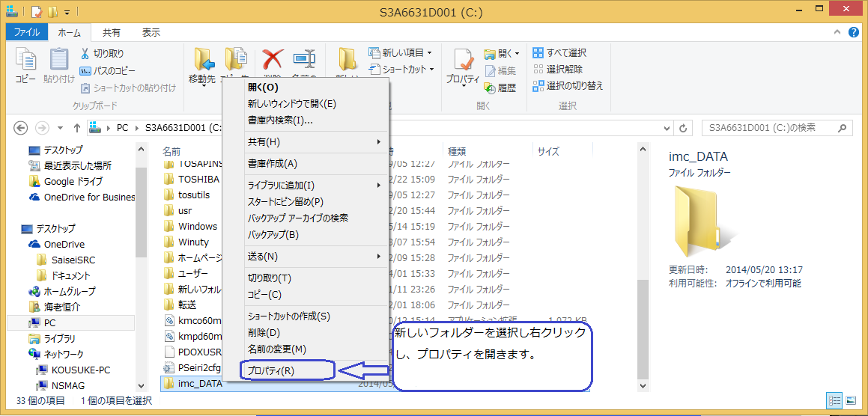Click the すべて選択 select all icon
Screen dimensions: 868x416
[538, 53]
